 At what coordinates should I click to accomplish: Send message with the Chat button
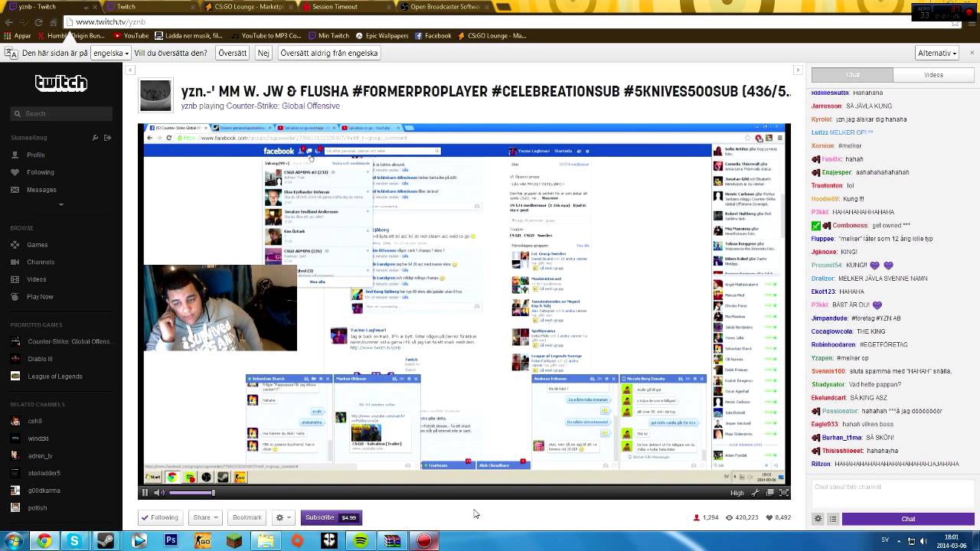tap(908, 519)
